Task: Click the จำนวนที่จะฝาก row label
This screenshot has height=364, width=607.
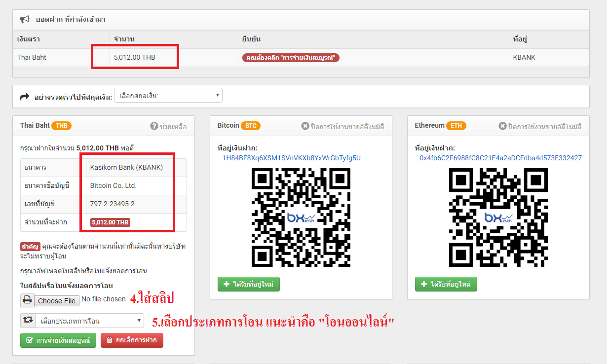Action: [x=46, y=222]
